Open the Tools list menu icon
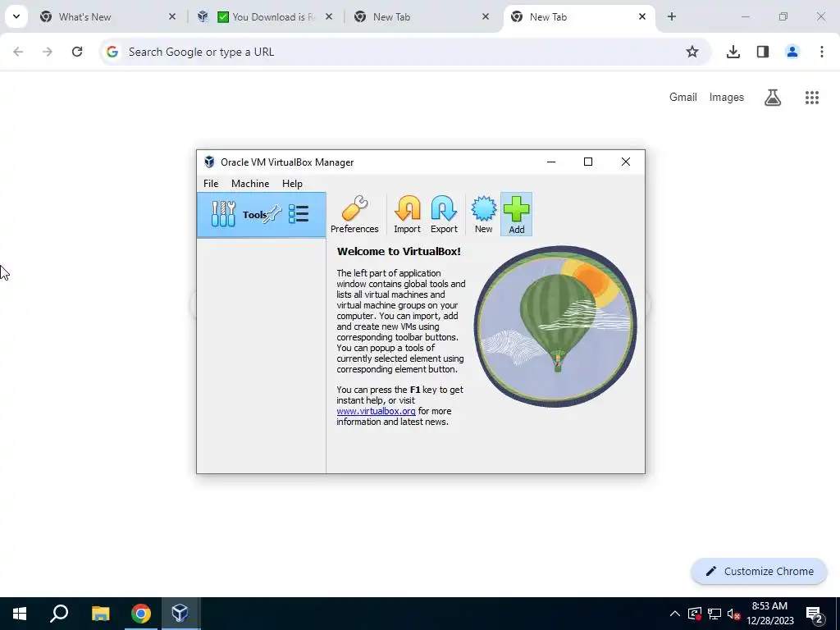Screen dimensions: 840x630 tap(299, 214)
